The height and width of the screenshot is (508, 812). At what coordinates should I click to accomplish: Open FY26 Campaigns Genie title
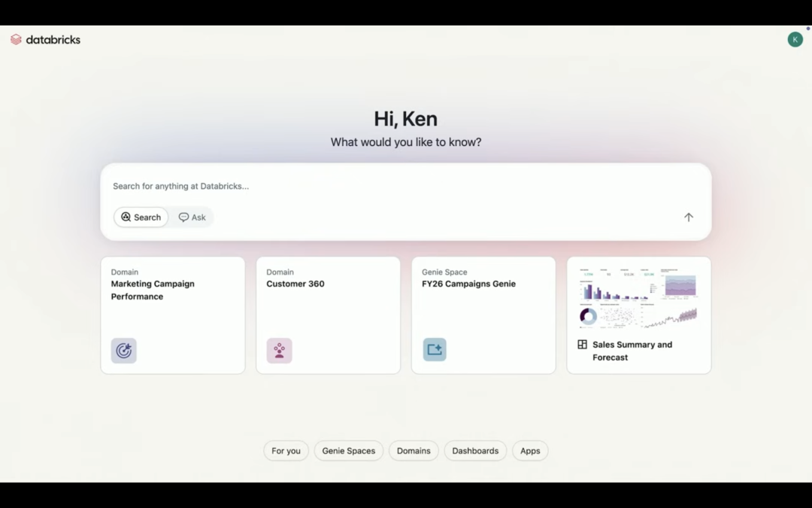(x=468, y=284)
